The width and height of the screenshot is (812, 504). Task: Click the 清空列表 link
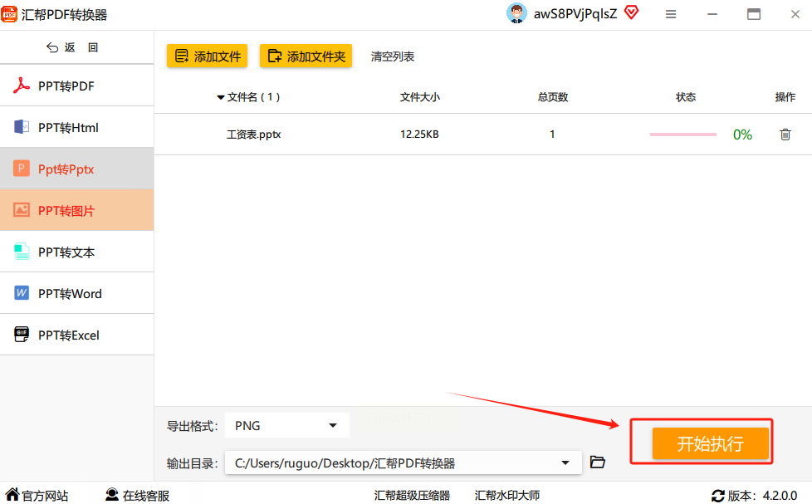393,56
